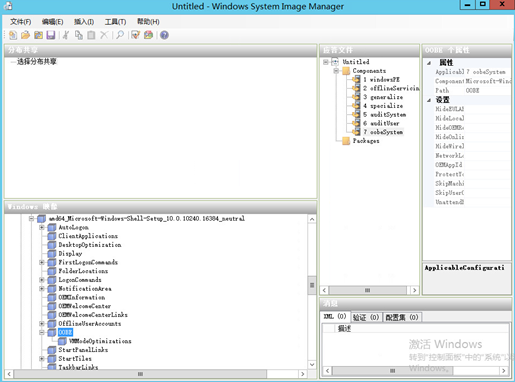
Task: Click the HideEULAPage setting value field
Action: (487, 109)
